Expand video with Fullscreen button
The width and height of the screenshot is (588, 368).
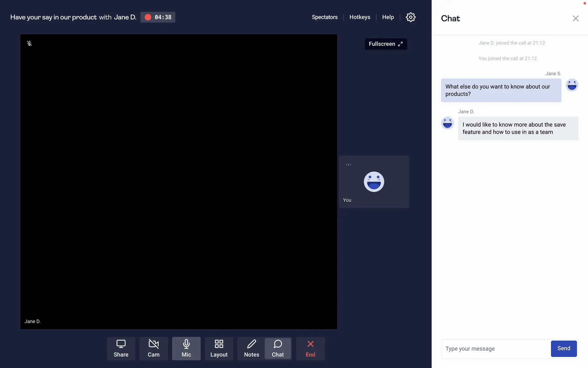386,44
